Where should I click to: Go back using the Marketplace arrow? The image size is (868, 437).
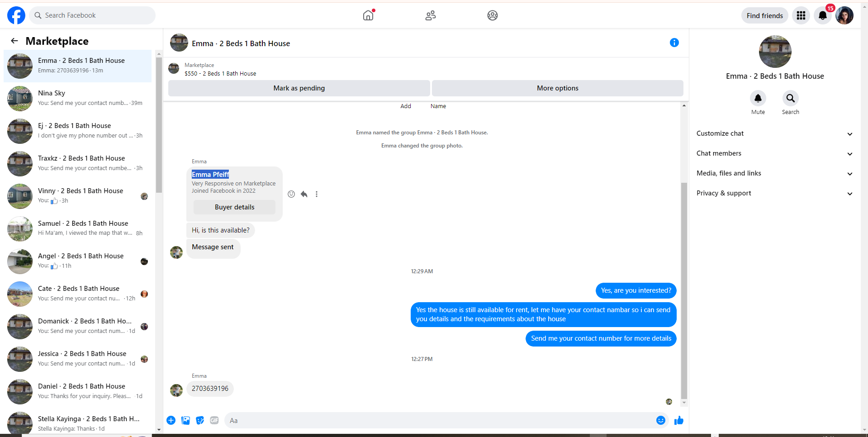coord(14,41)
